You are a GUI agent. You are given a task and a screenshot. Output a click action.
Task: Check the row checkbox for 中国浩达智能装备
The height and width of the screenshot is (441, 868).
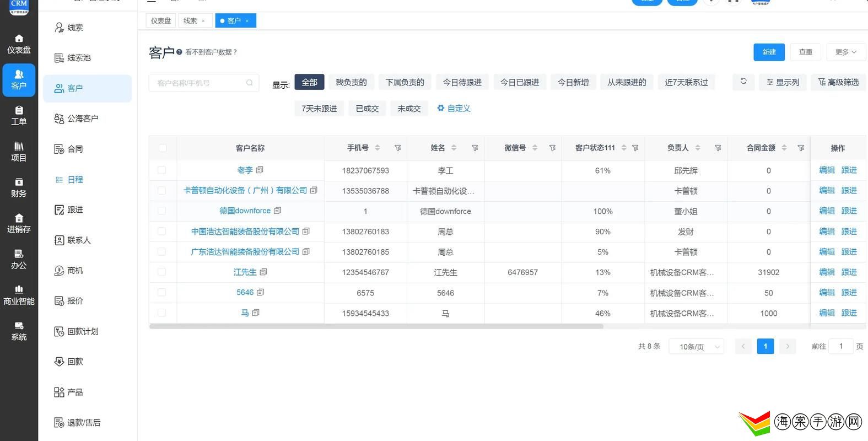[x=161, y=231]
